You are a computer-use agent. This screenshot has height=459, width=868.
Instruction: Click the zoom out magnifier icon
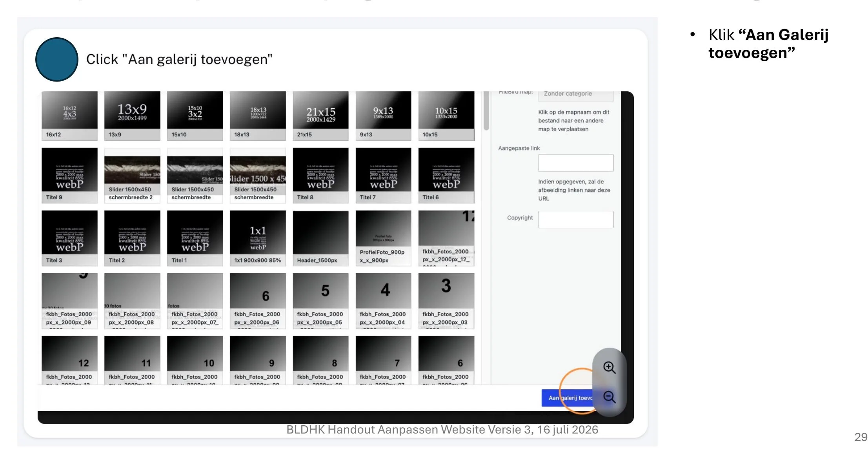point(609,397)
